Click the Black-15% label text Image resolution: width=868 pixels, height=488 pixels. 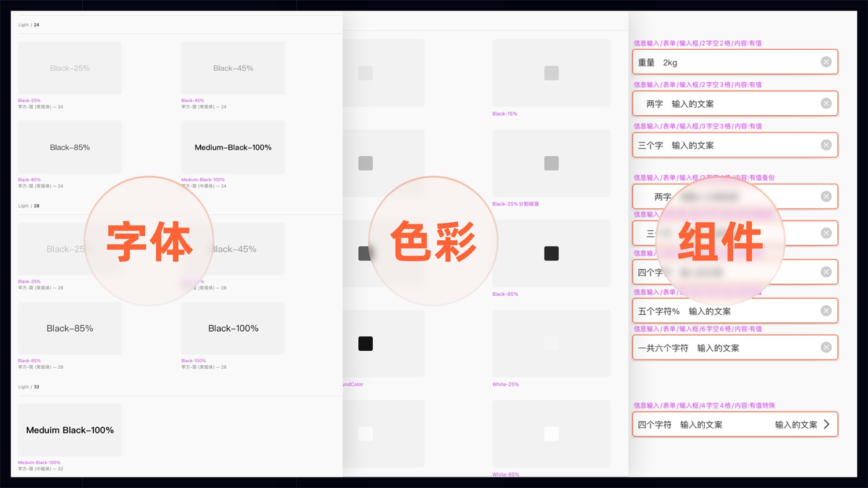click(505, 114)
